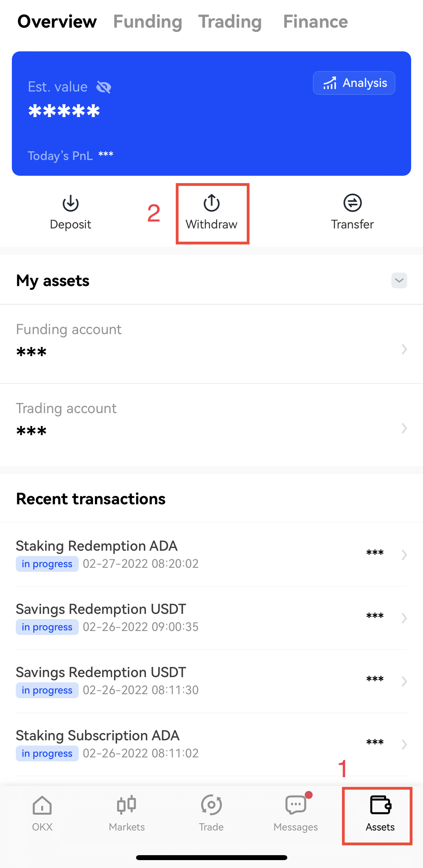Switch to the Trading tab
Screen dimensions: 423x868
tap(230, 22)
